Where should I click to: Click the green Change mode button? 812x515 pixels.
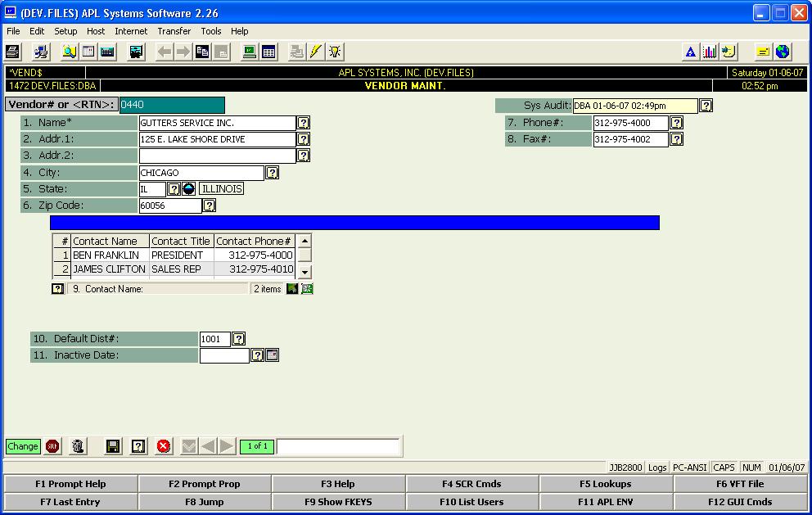coord(23,446)
